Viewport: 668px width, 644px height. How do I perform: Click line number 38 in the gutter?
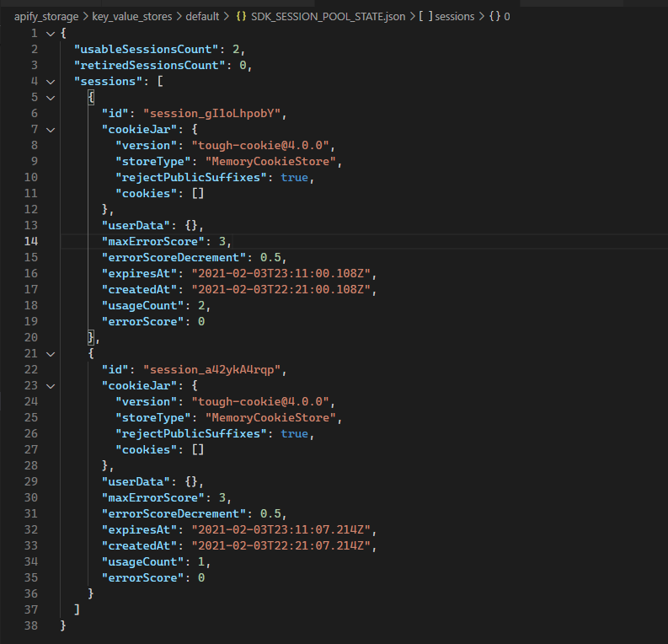(x=31, y=626)
